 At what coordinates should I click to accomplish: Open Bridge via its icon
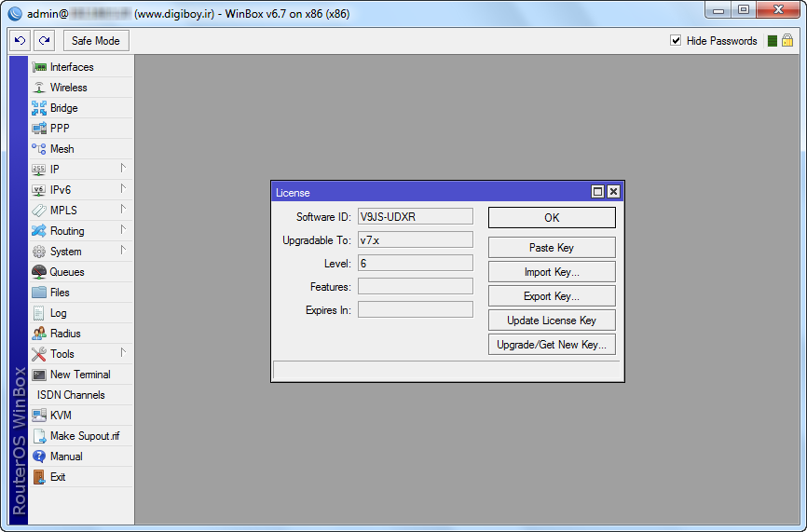39,108
